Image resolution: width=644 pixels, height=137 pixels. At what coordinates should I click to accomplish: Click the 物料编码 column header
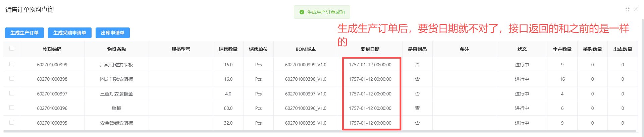(52, 49)
